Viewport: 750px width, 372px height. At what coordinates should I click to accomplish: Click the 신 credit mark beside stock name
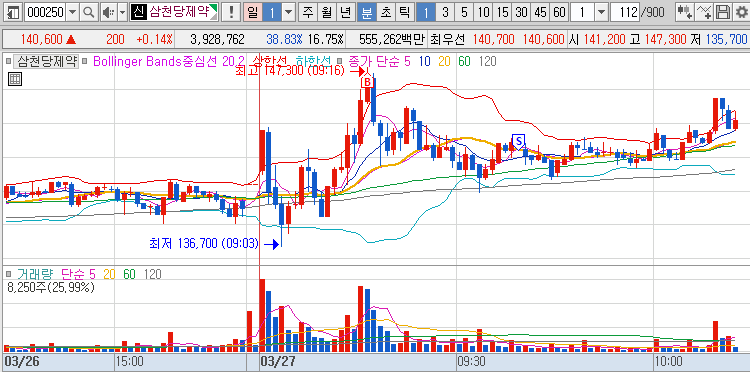[138, 12]
